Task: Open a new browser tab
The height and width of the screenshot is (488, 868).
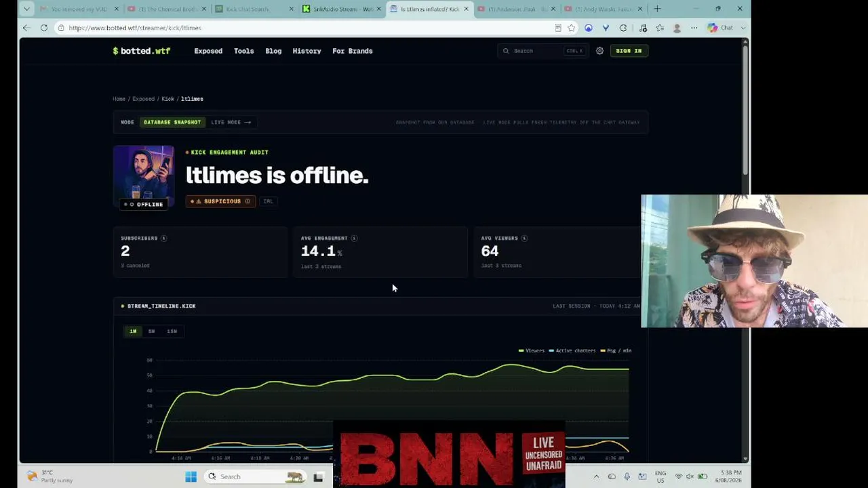Action: coord(657,9)
